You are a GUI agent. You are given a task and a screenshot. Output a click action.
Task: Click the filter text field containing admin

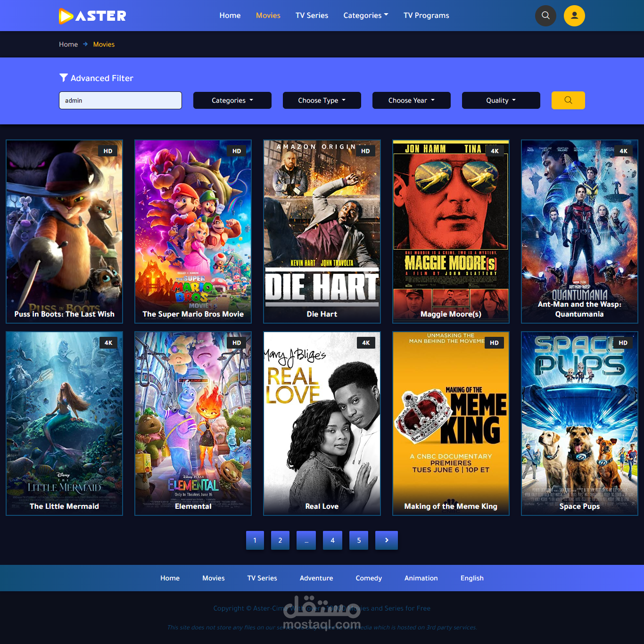coord(120,100)
